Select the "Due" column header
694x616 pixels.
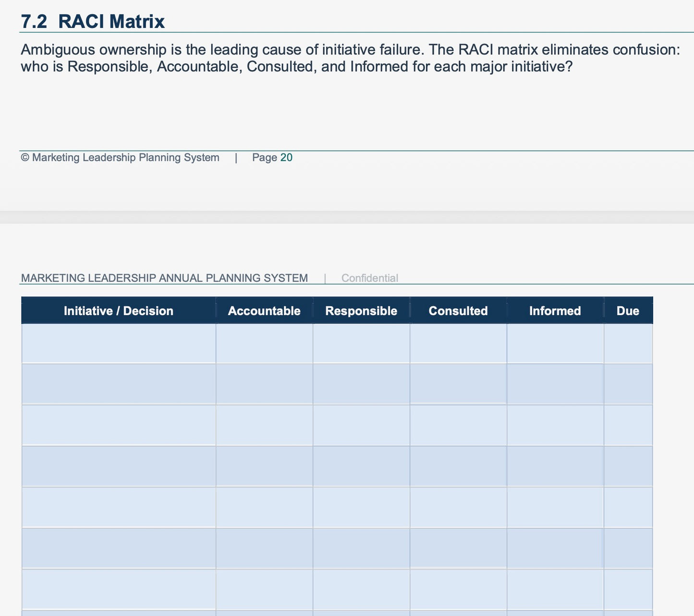coord(628,311)
